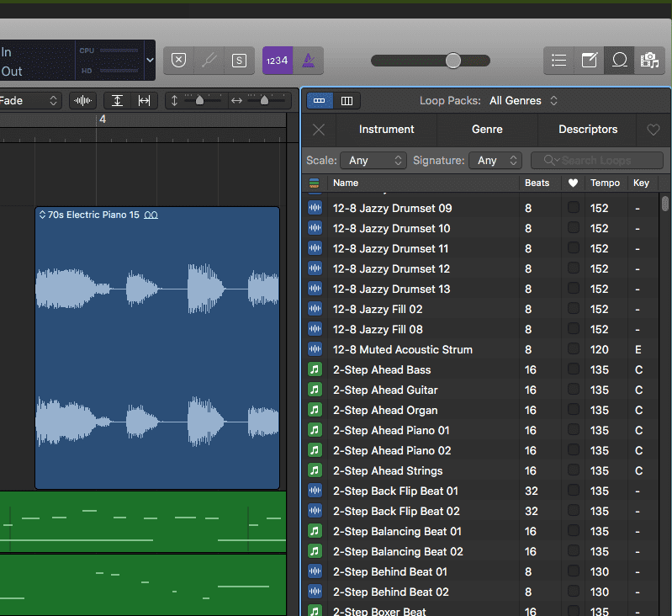This screenshot has width=672, height=616.
Task: Select the 12-8 Jazzy Drumset 10 loop
Action: pyautogui.click(x=480, y=229)
